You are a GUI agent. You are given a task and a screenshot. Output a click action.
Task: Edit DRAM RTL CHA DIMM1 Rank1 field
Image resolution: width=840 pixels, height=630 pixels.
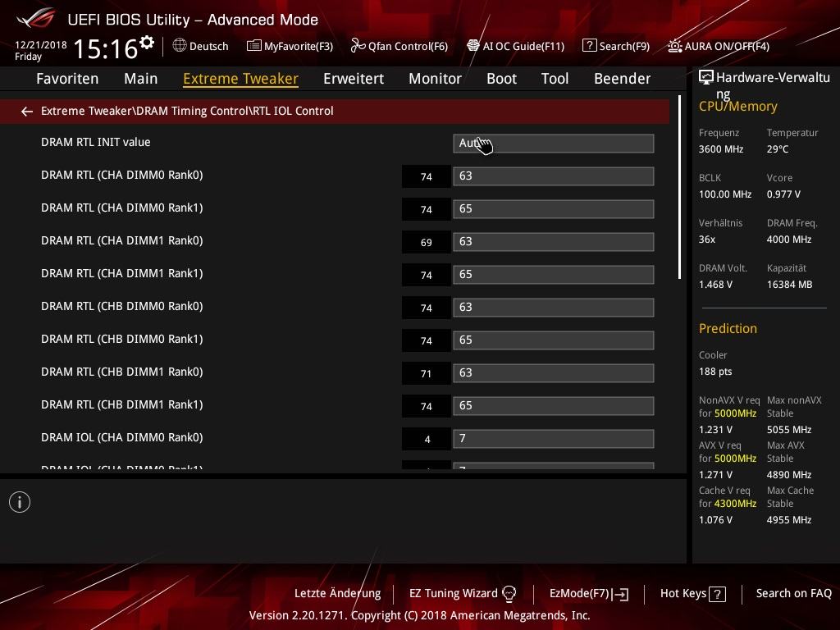pos(554,275)
